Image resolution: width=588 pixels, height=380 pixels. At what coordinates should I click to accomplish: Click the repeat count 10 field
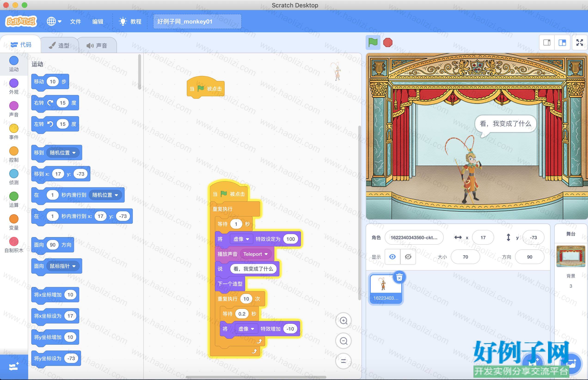(246, 299)
